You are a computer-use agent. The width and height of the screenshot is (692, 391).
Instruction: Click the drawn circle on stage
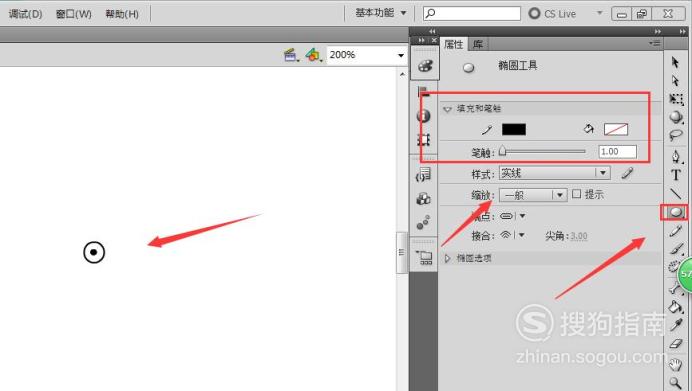[x=94, y=252]
